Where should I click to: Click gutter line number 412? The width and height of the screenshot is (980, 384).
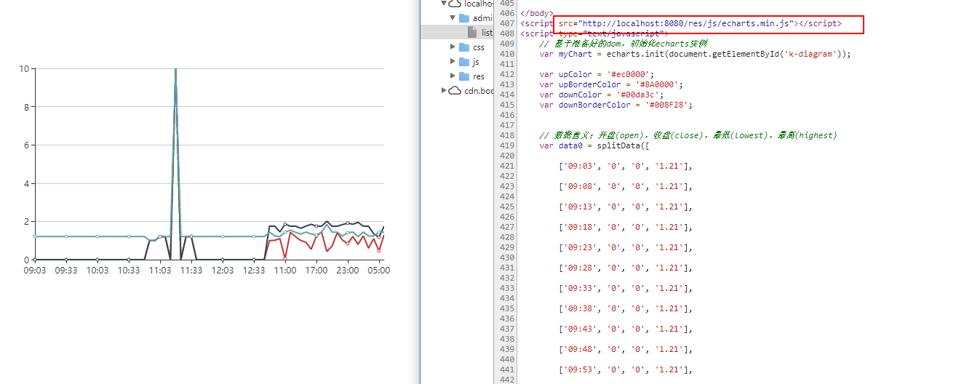coord(507,74)
